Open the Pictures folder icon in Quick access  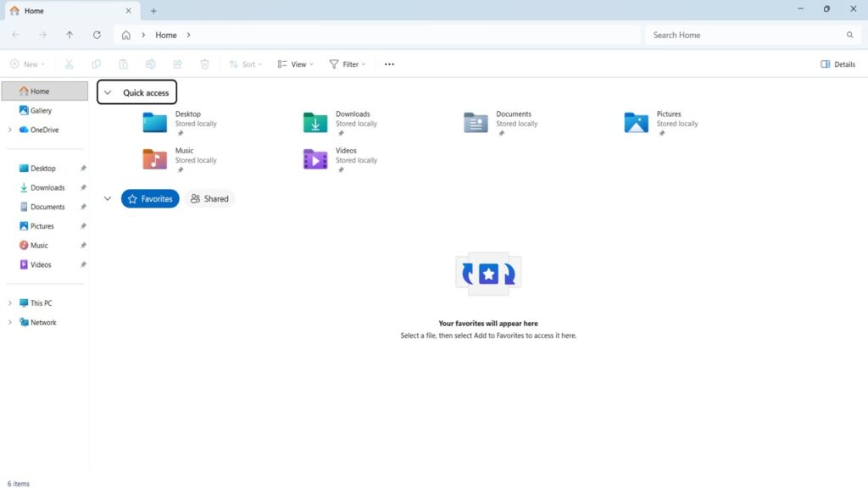point(636,123)
